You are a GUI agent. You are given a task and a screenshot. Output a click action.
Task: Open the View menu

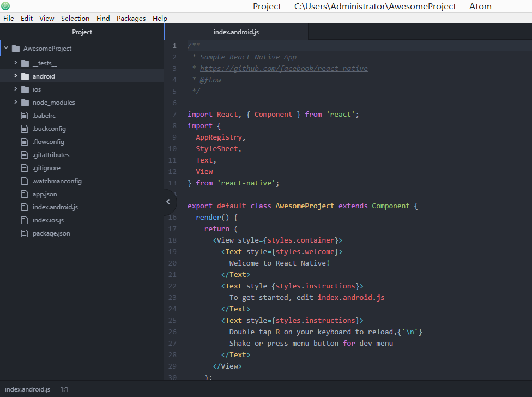point(46,19)
